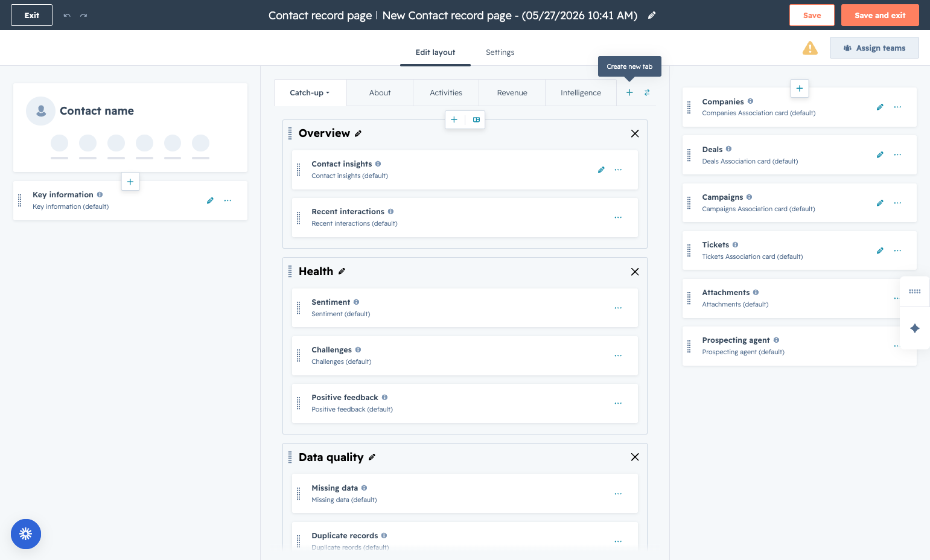Edit the Campaigns association card

(880, 203)
